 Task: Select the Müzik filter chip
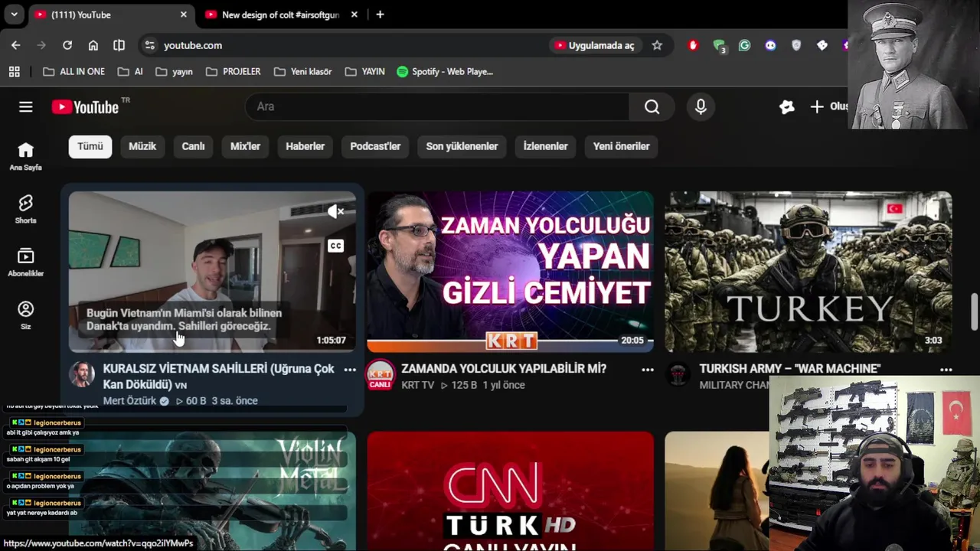pos(142,146)
